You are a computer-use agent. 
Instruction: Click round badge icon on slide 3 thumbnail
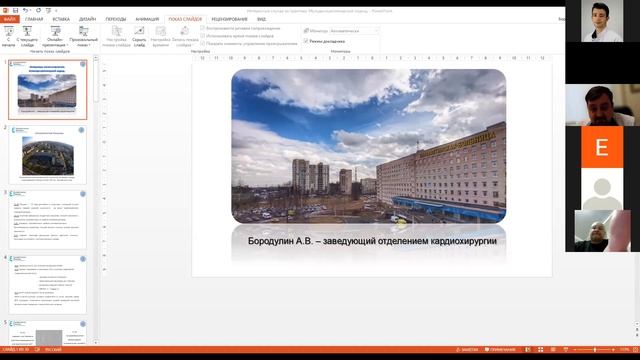(x=83, y=194)
